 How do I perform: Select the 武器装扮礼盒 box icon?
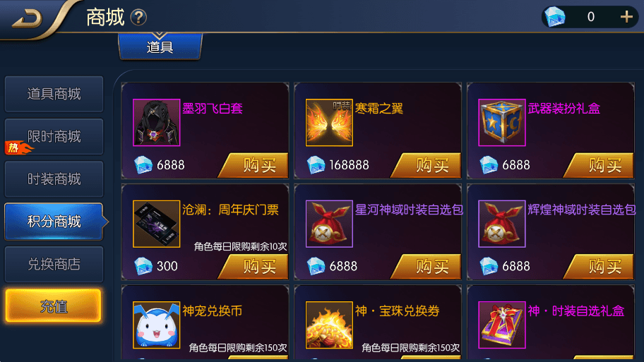502,122
